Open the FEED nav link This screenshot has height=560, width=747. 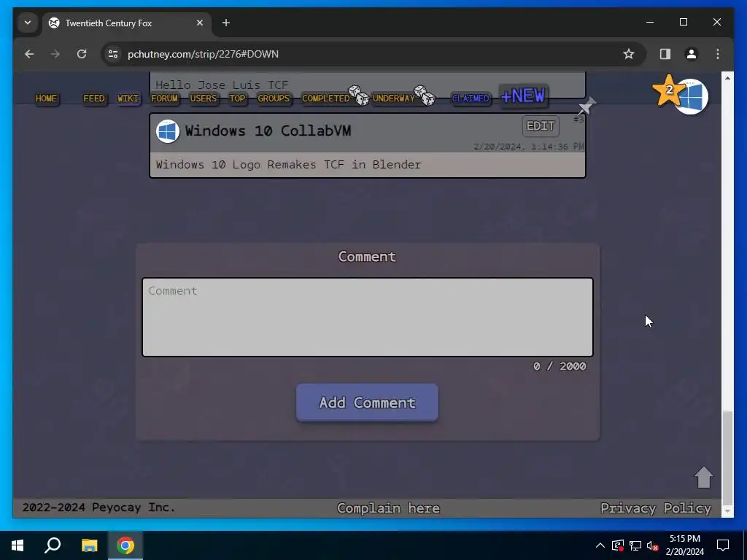pyautogui.click(x=94, y=98)
